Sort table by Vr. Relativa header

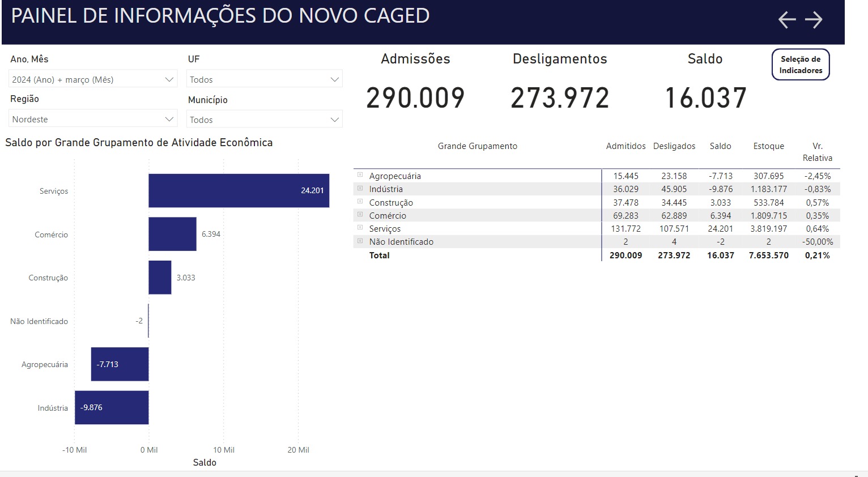coord(818,152)
